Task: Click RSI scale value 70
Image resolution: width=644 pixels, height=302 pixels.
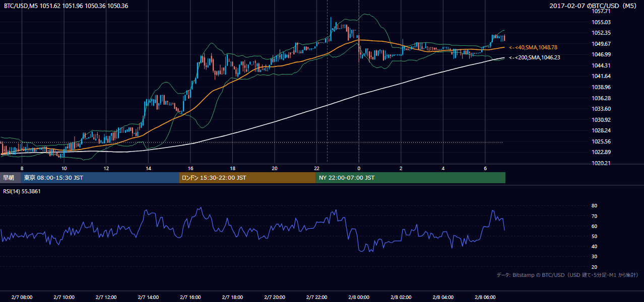Action: pos(595,216)
